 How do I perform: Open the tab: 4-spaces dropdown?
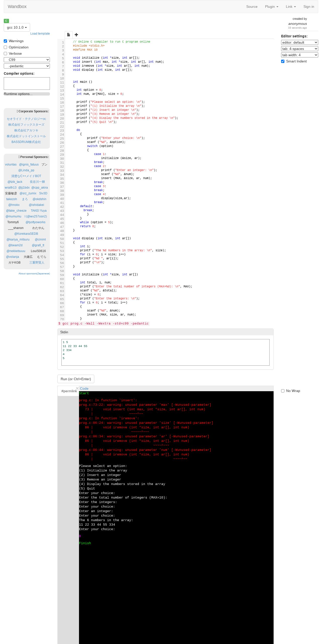point(299,49)
